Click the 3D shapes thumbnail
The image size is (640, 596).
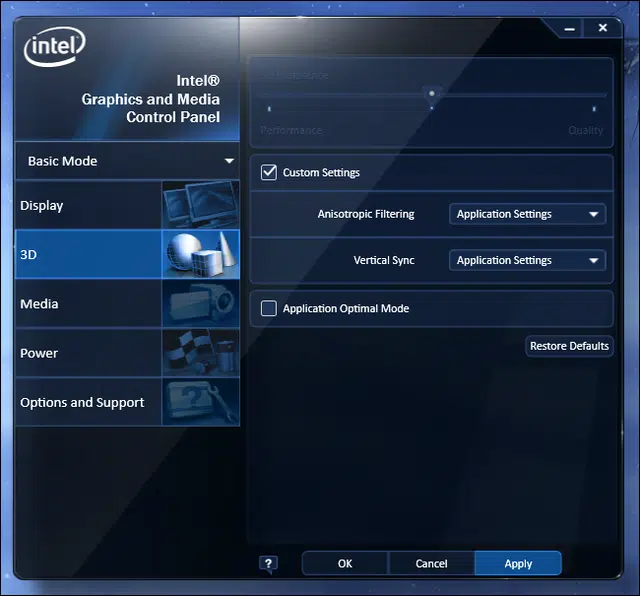click(200, 254)
